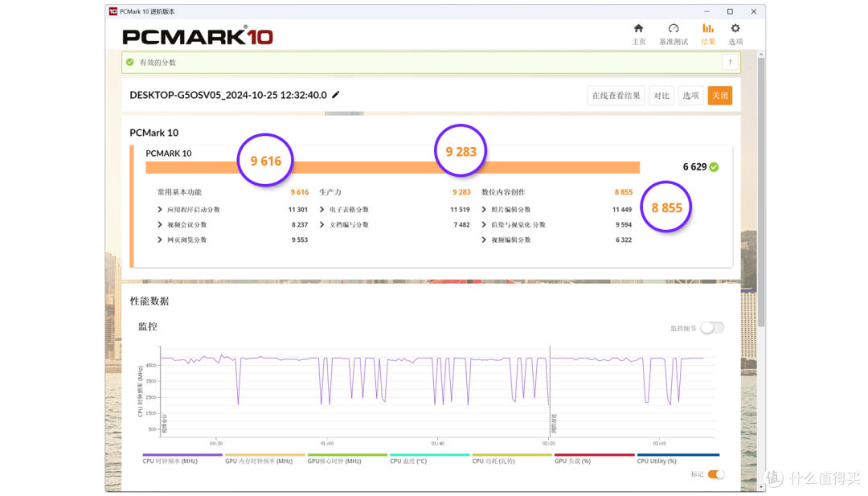This screenshot has width=868, height=496.
Task: Click the green check beside 6 629
Action: (x=714, y=166)
